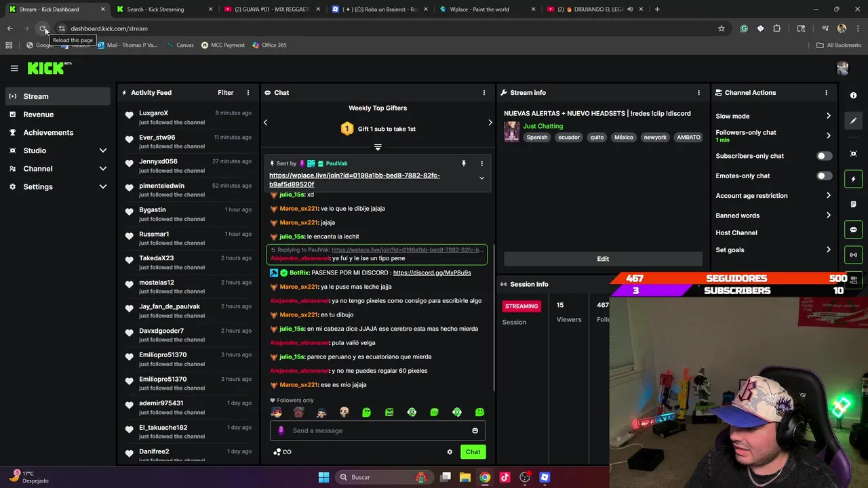The height and width of the screenshot is (488, 868).
Task: Open chat settings gear icon
Action: pos(449,452)
